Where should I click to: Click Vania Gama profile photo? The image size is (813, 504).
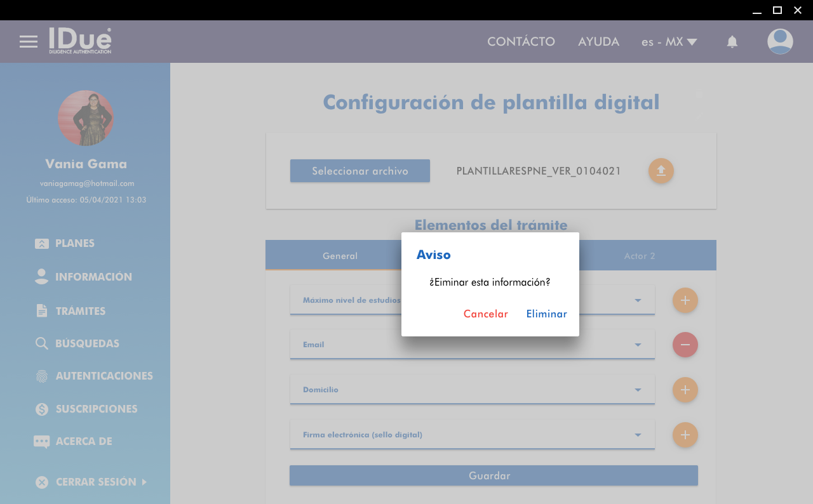(x=86, y=118)
